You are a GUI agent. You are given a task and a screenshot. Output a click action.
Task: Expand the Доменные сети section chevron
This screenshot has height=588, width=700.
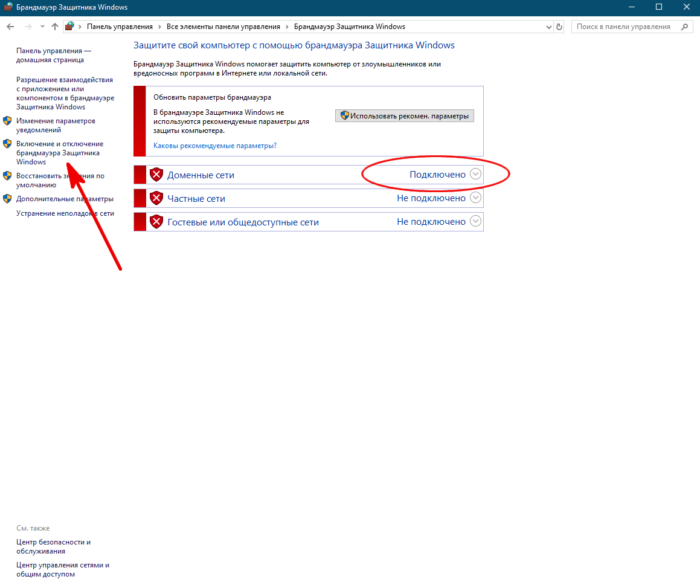click(475, 174)
